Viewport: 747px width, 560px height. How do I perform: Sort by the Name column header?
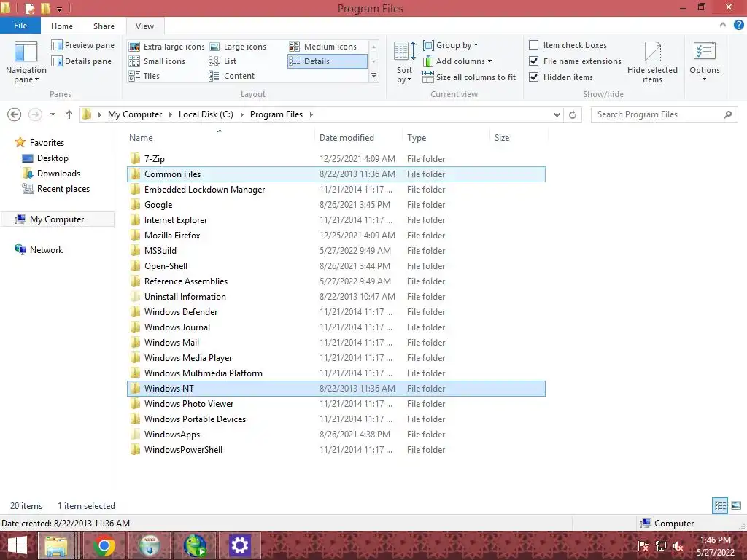[x=219, y=137]
